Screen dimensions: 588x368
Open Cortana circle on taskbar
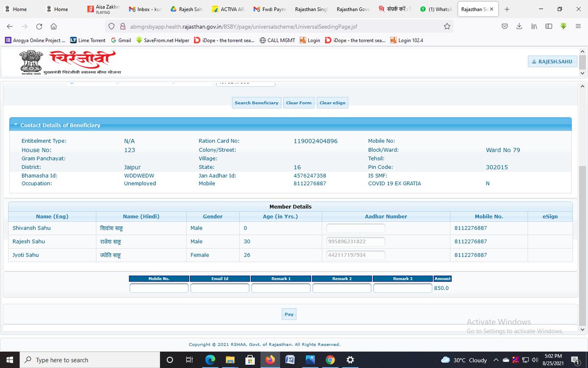click(x=170, y=360)
